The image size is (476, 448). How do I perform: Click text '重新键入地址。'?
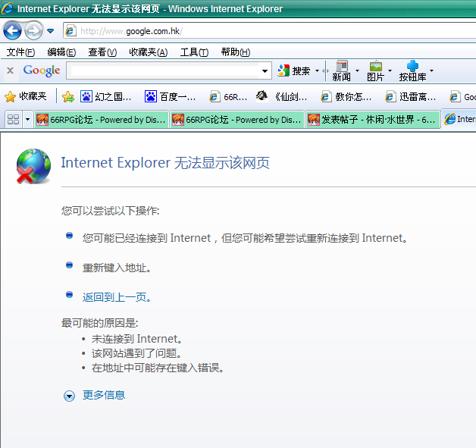(x=117, y=268)
